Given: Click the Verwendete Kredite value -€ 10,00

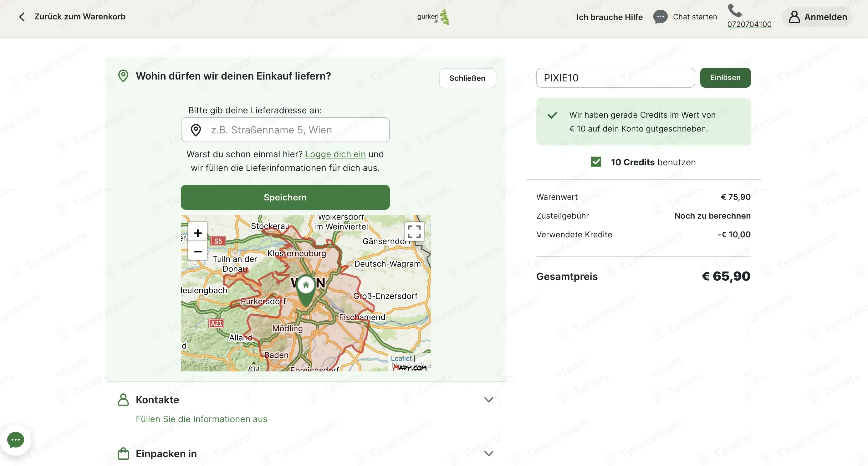Looking at the screenshot, I should 734,235.
